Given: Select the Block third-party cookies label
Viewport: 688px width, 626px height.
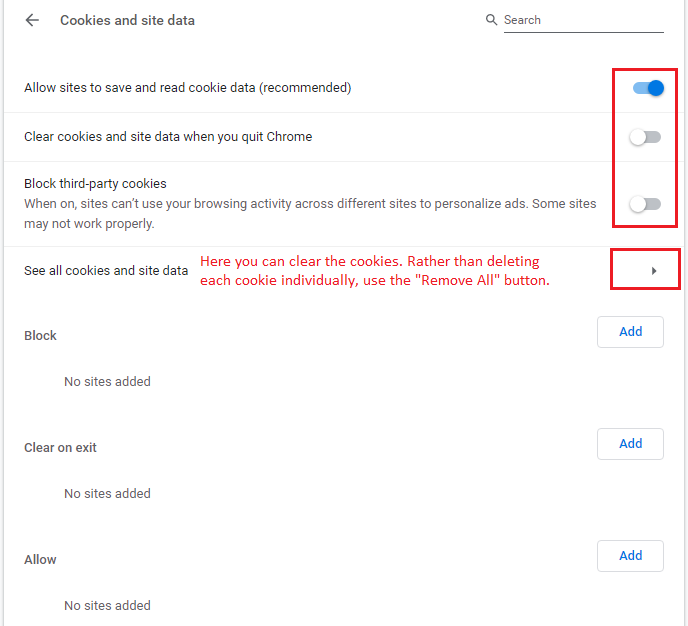Looking at the screenshot, I should [x=95, y=183].
